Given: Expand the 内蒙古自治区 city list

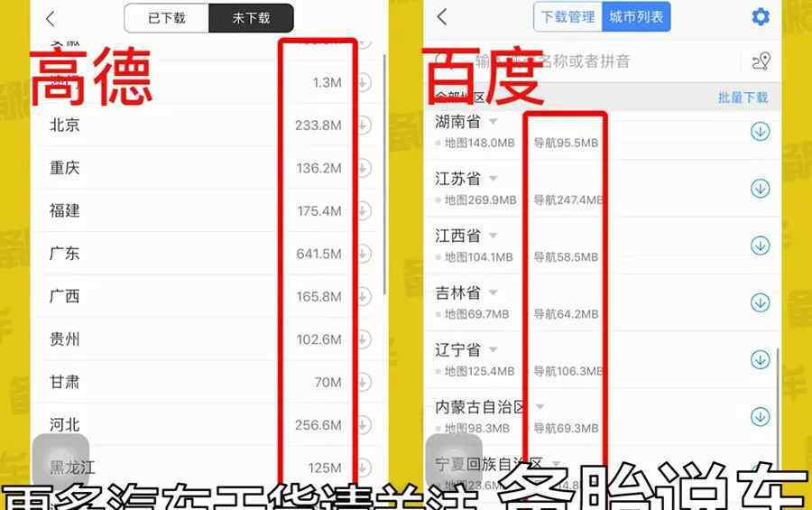Looking at the screenshot, I should tap(540, 407).
